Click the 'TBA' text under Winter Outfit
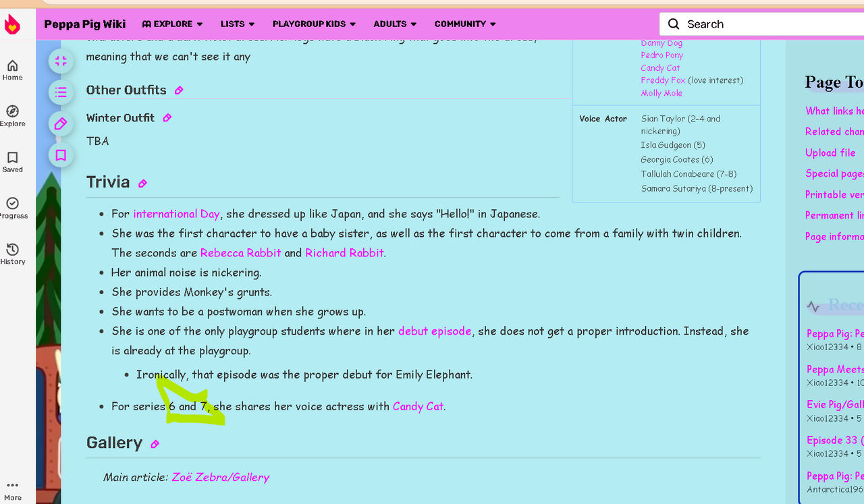Screen dimensions: 864x504 click(97, 141)
